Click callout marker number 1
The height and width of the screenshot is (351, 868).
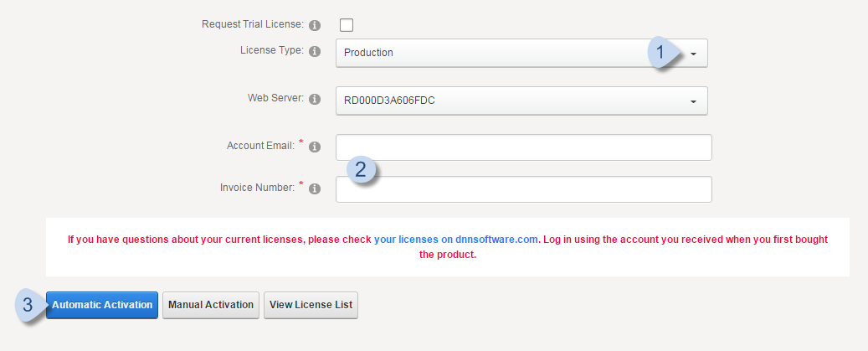pos(660,53)
